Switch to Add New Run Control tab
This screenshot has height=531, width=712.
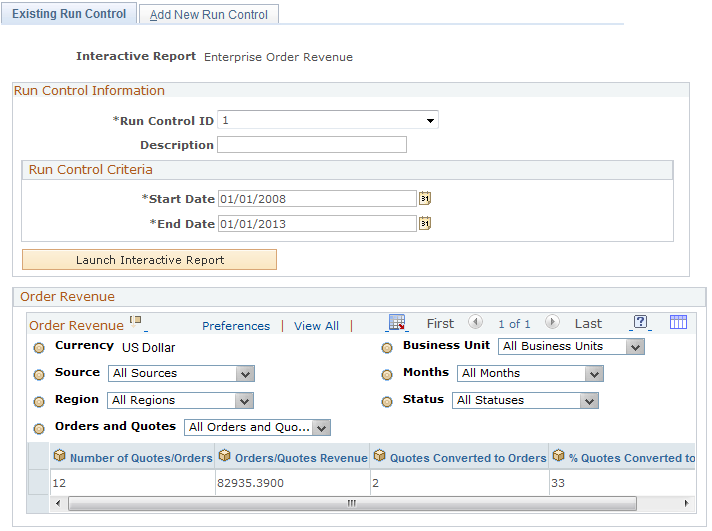pyautogui.click(x=209, y=15)
